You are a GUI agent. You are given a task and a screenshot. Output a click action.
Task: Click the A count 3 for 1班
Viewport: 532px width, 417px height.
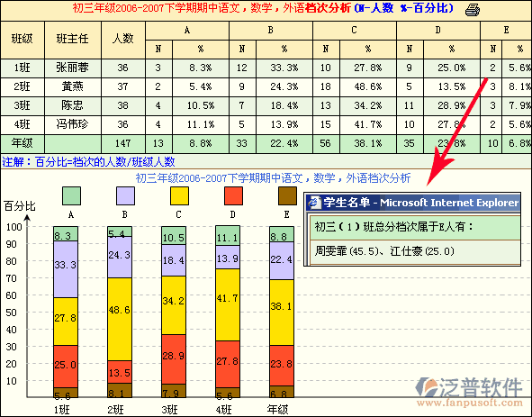tap(158, 68)
